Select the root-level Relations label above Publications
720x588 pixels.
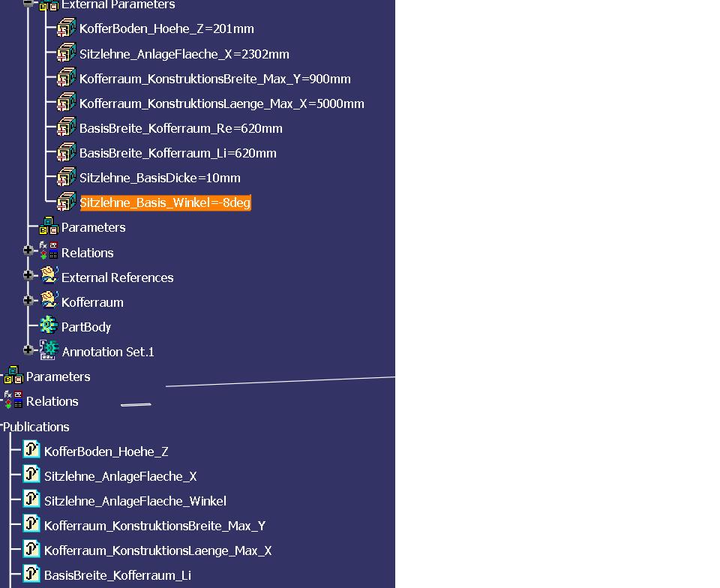52,402
